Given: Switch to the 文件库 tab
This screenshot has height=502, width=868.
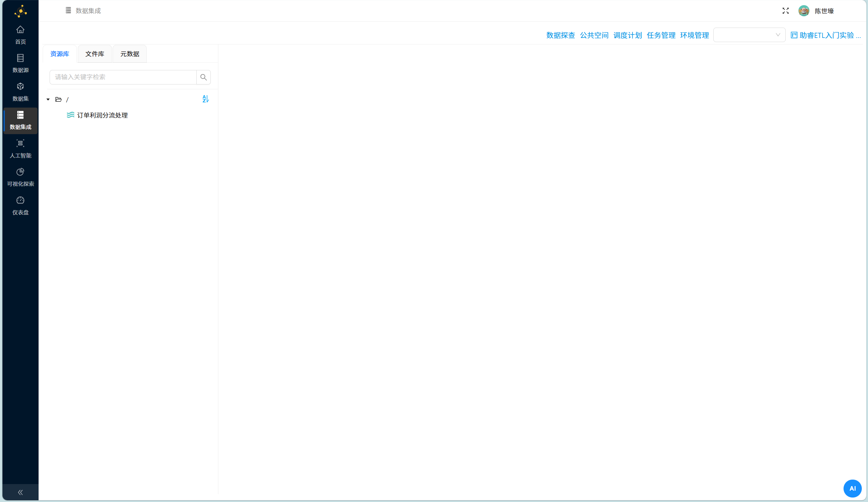Looking at the screenshot, I should coord(95,54).
